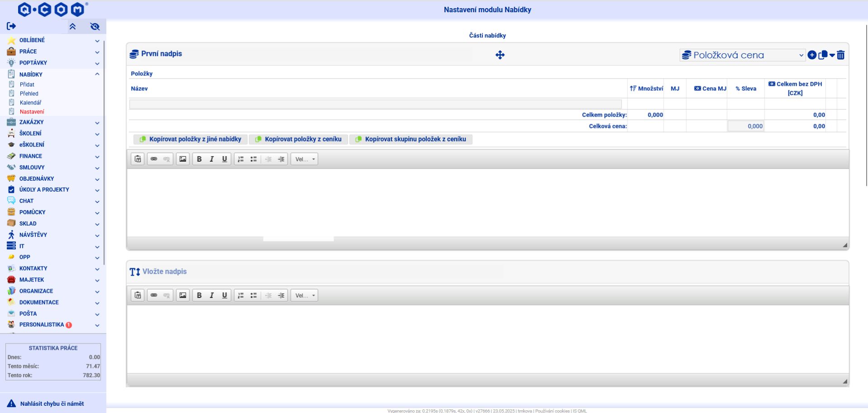
Task: Expand the FINANCE menu
Action: point(53,156)
